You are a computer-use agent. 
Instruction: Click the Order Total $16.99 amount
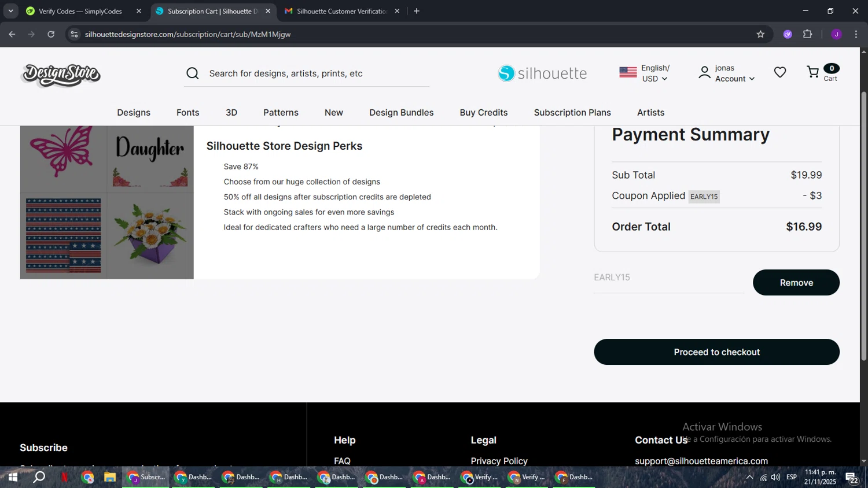[804, 227]
